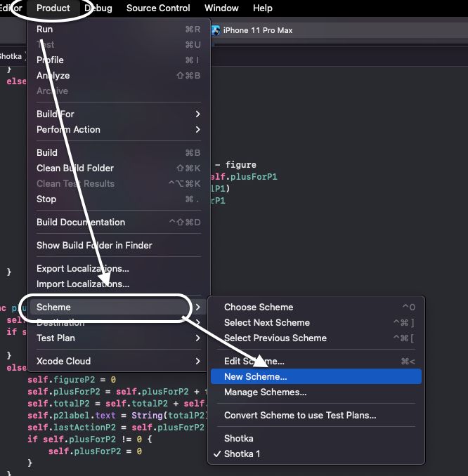Select the checked Shotka 1 scheme
The image size is (468, 476).
tap(316, 454)
